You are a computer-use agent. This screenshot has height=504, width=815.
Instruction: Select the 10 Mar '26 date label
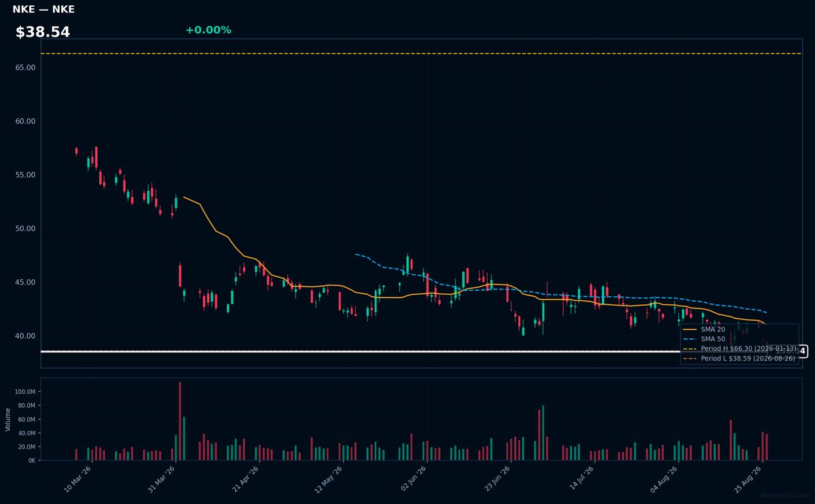point(78,480)
